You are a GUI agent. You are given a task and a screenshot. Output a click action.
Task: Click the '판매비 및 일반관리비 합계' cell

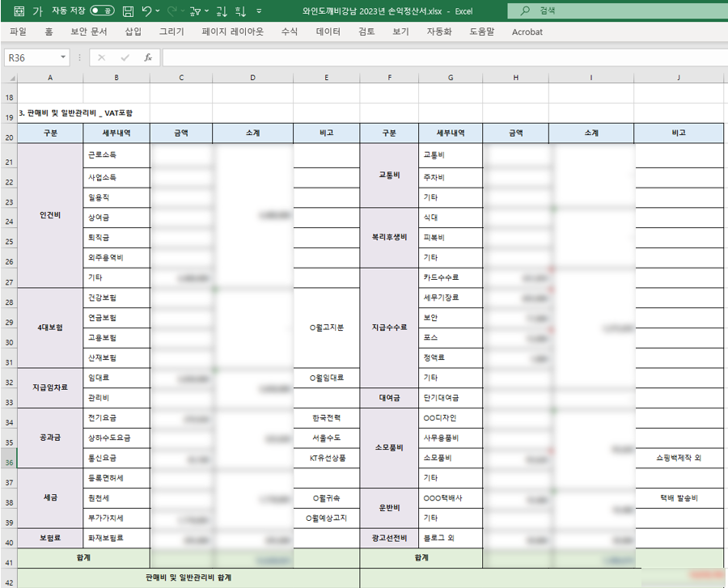(x=188, y=577)
